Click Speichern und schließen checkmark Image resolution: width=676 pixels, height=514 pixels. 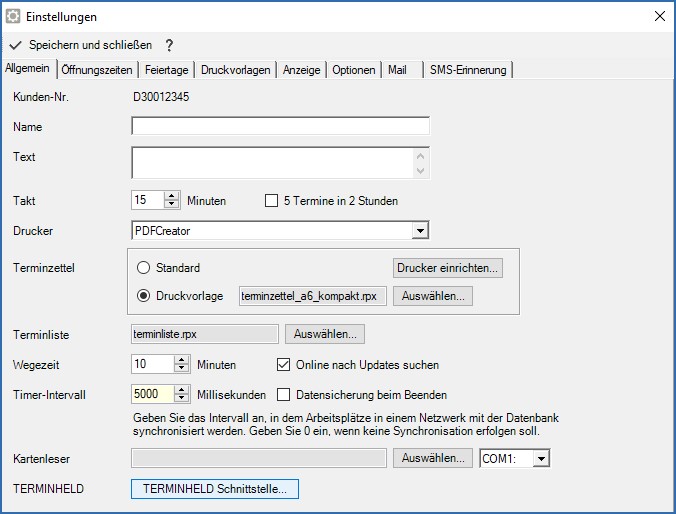16,45
